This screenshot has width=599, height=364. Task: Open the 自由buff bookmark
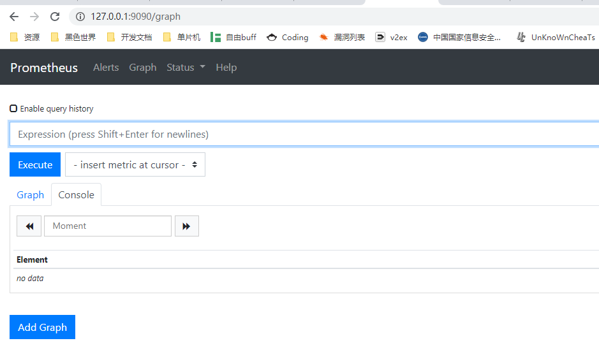point(233,37)
